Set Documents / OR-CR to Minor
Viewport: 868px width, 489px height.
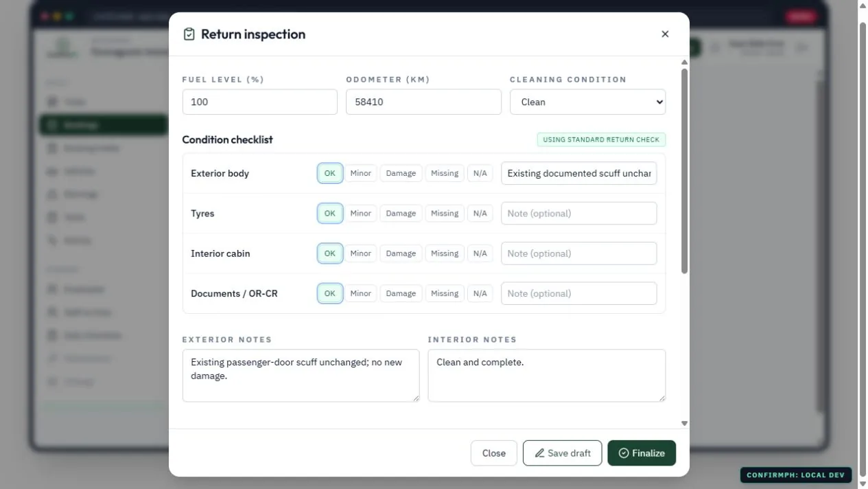[x=361, y=293]
